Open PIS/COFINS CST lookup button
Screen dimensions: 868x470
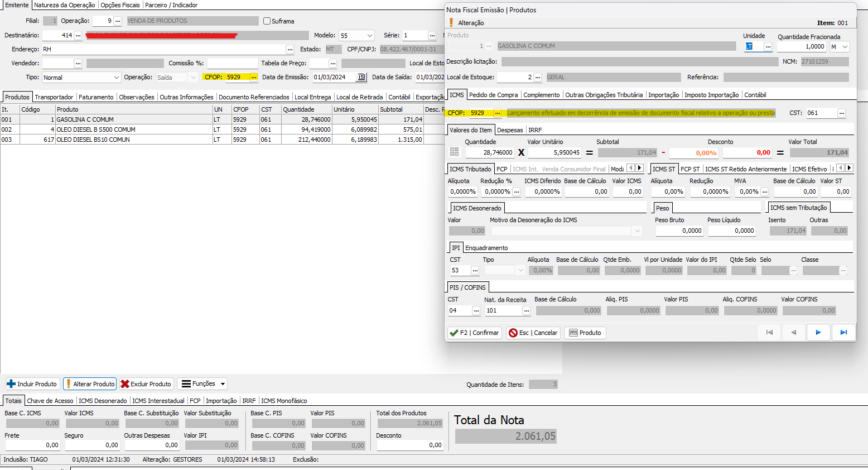[476, 311]
